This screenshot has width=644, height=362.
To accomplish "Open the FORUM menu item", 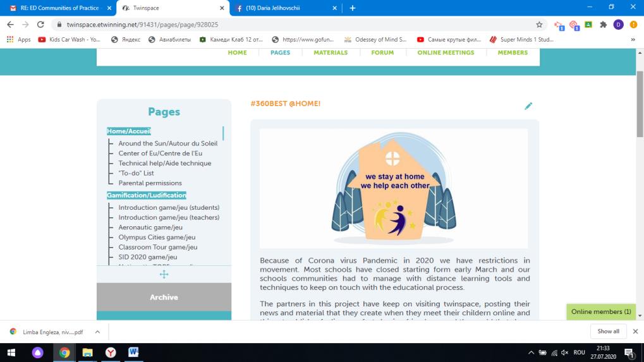I will (382, 52).
